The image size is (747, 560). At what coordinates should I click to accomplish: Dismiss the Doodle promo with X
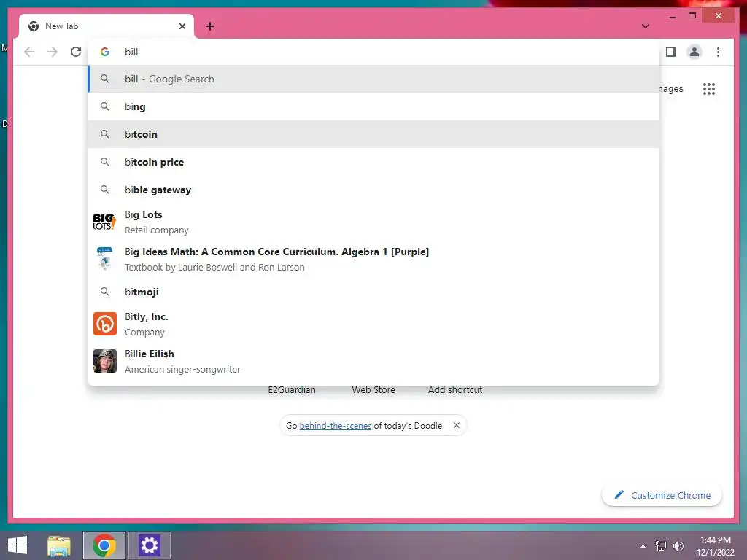[x=457, y=425]
